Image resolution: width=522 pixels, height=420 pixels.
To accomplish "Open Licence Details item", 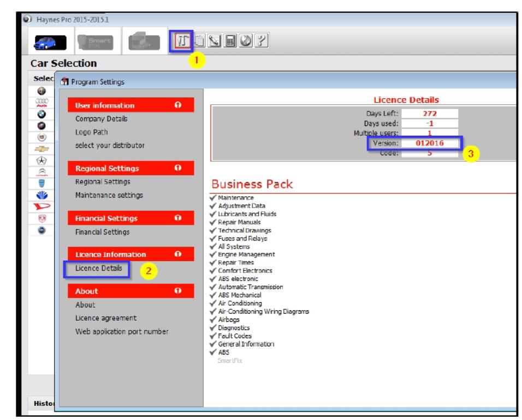I will click(98, 268).
